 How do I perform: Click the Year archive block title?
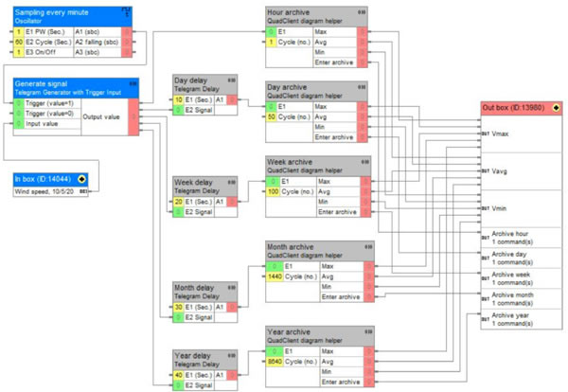[289, 331]
